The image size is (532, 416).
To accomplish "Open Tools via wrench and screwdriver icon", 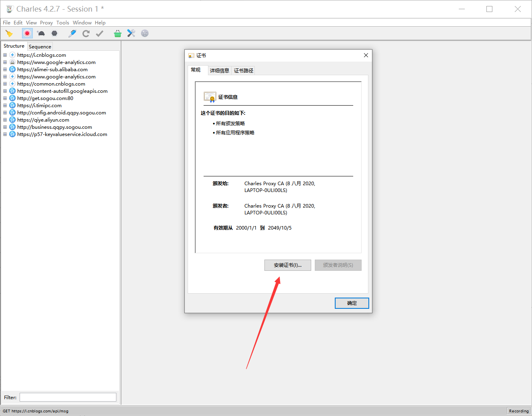I will tap(131, 34).
